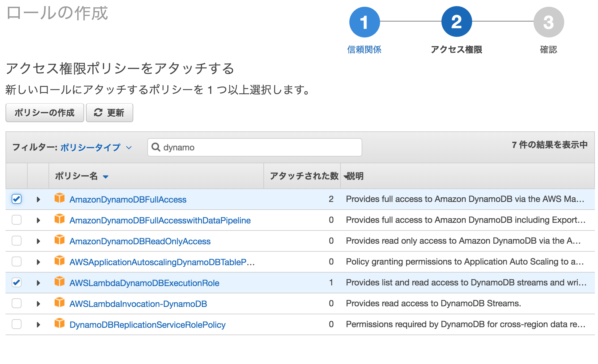Uncheck AWSLambdaDynamoDBExecutionRole checkbox

tap(17, 282)
